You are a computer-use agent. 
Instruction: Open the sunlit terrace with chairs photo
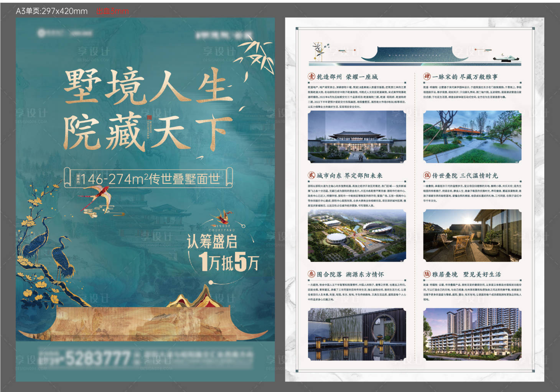(472, 235)
